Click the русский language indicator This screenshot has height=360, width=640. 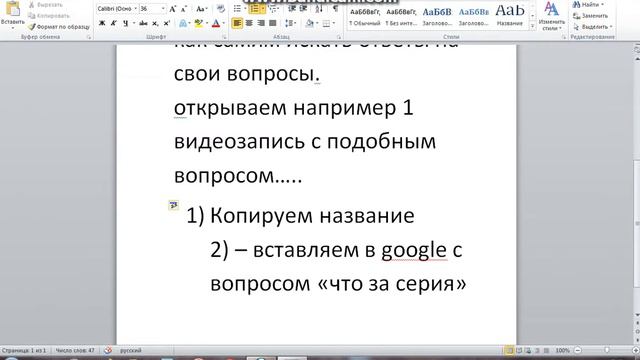click(130, 350)
